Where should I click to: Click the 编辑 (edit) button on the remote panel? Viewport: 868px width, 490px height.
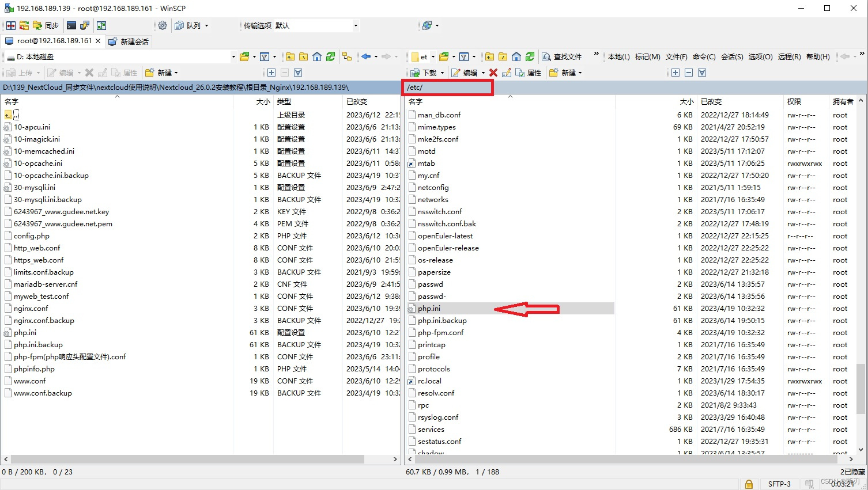pyautogui.click(x=467, y=72)
